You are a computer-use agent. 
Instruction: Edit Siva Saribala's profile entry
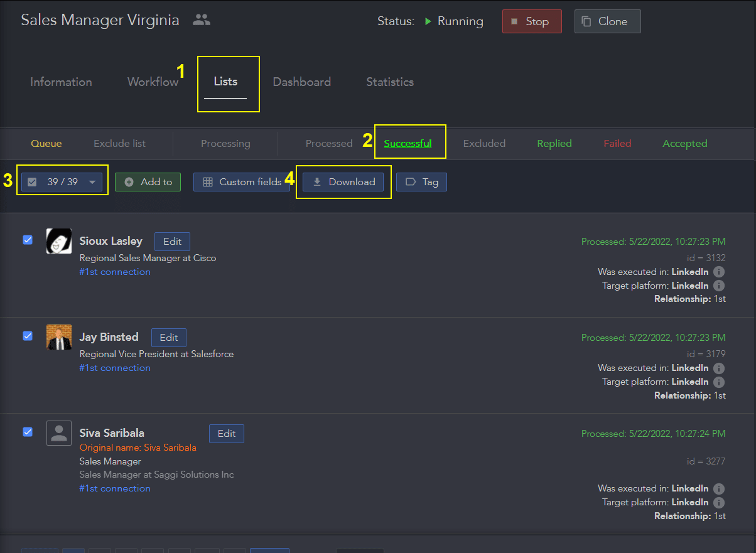pos(227,434)
